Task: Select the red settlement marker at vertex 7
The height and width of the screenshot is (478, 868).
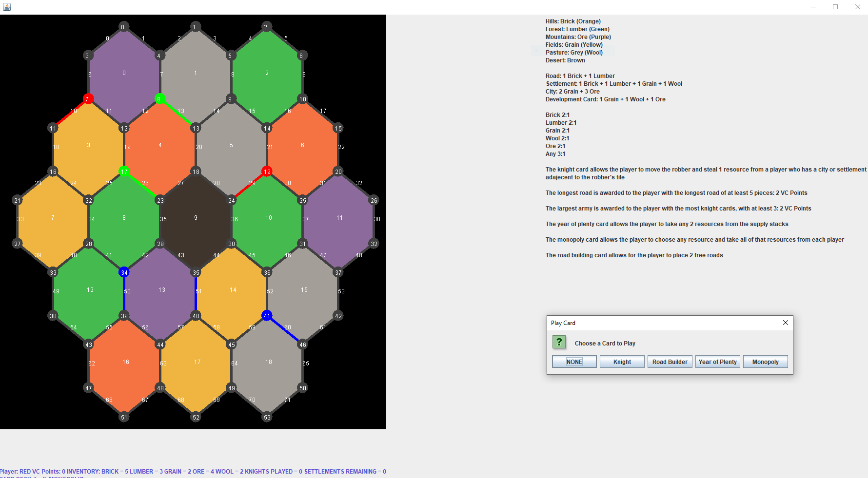Action: tap(88, 98)
